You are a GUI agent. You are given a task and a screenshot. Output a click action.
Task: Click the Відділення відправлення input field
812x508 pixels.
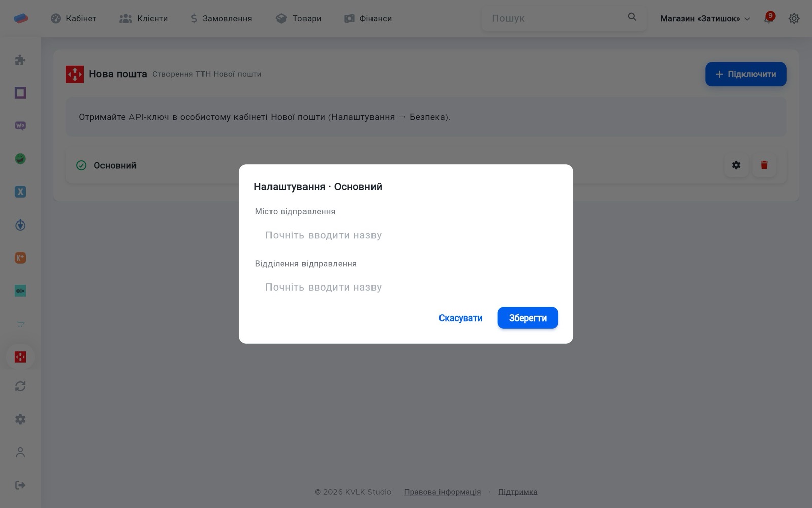406,287
